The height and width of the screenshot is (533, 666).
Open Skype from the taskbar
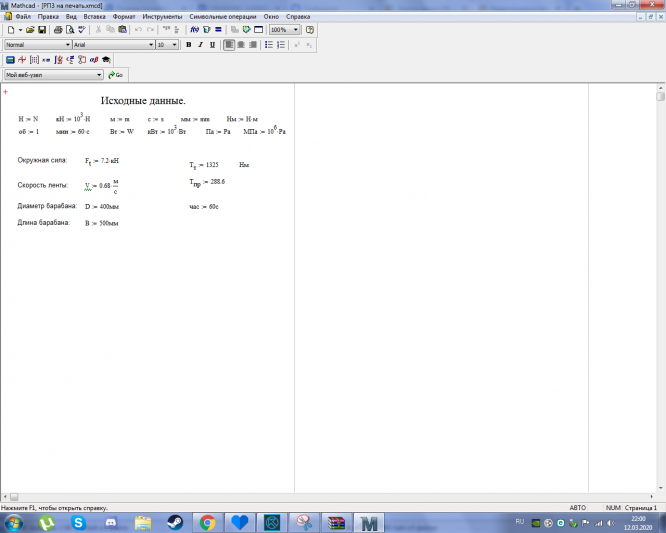(x=79, y=522)
